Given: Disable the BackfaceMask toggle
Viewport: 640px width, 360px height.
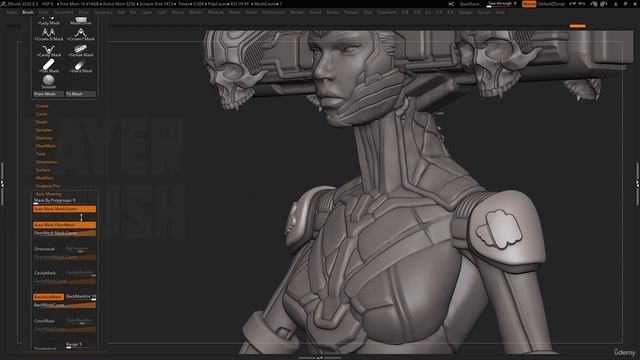Looking at the screenshot, I should coord(48,297).
